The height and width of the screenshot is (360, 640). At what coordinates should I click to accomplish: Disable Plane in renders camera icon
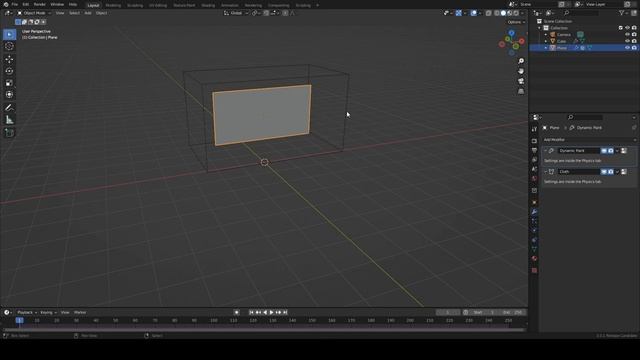(634, 48)
